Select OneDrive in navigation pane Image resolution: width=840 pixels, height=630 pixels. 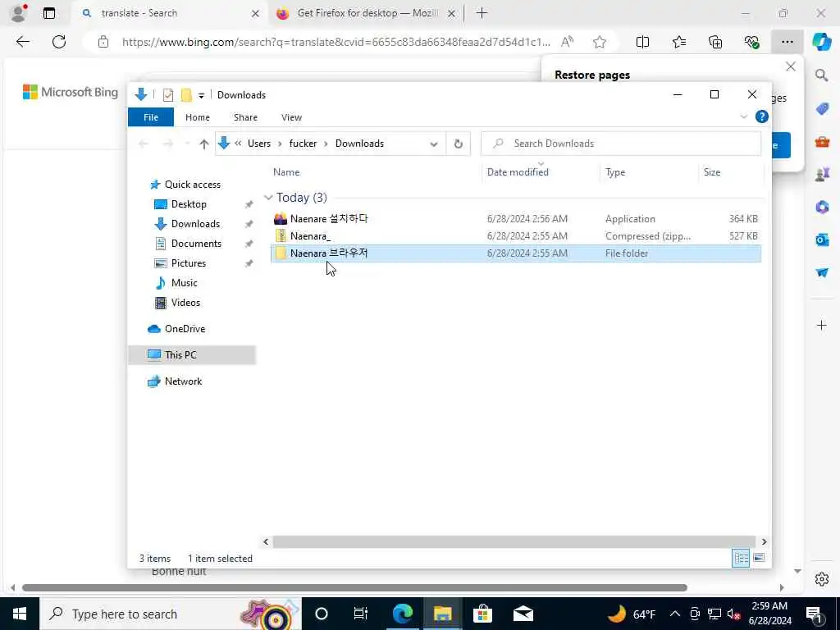click(185, 329)
